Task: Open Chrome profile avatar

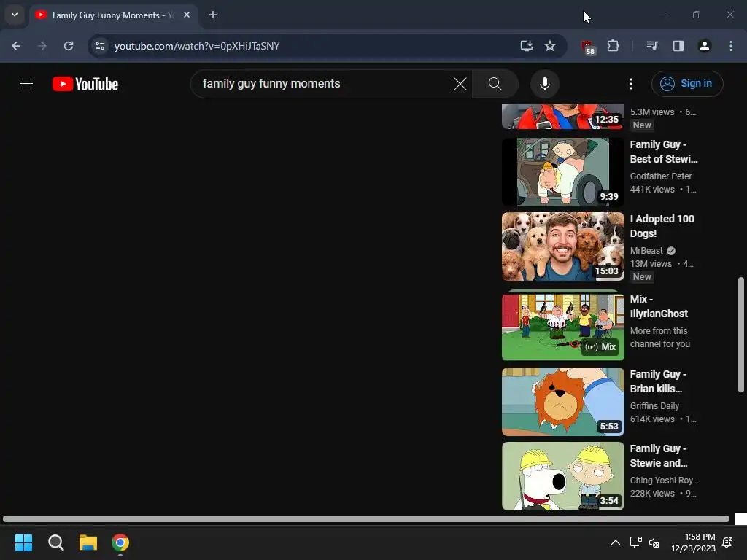Action: point(704,46)
